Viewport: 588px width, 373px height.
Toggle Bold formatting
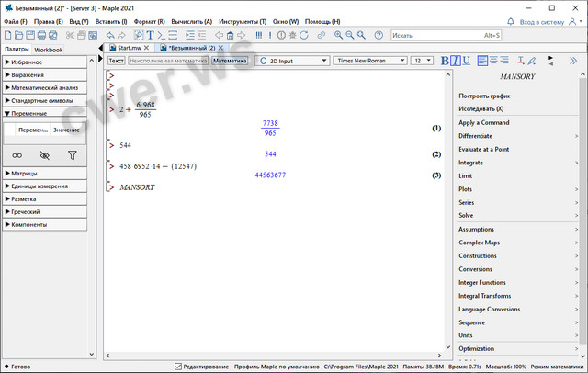(x=444, y=61)
